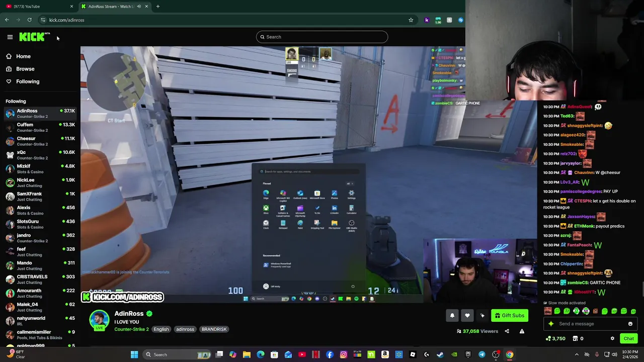Open xQc channel in following list
The width and height of the screenshot is (644, 362).
click(x=40, y=155)
